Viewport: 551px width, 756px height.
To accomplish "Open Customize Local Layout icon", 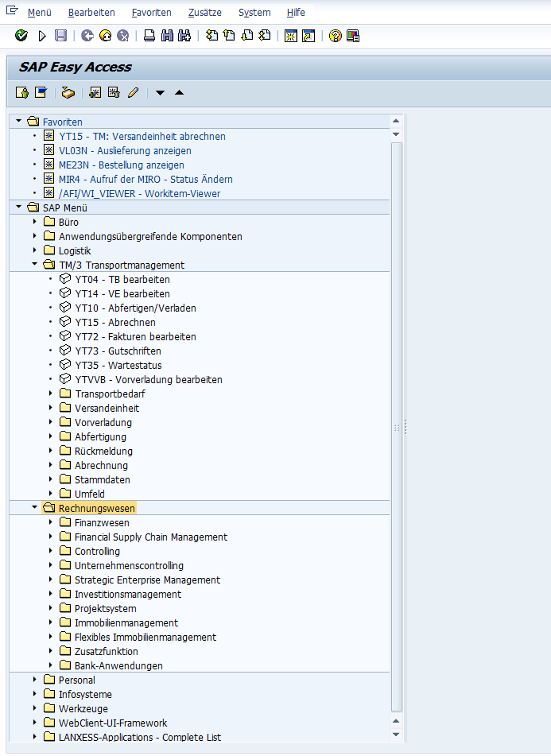I will pos(353,36).
